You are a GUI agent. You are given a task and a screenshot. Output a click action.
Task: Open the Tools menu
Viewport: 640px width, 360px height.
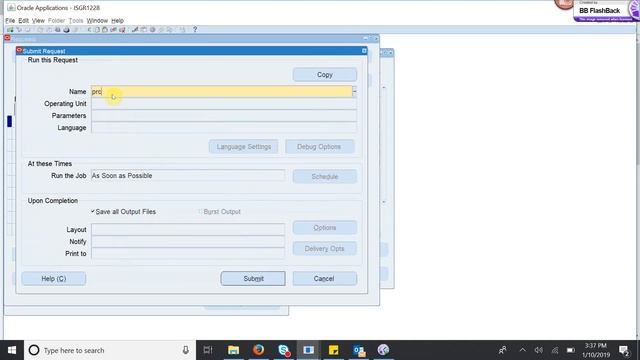[x=76, y=20]
